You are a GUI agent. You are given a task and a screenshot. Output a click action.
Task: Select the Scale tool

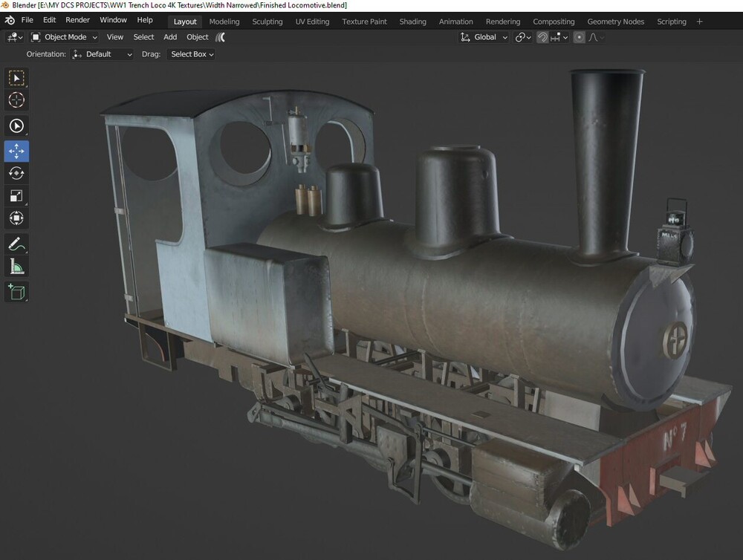(x=16, y=195)
